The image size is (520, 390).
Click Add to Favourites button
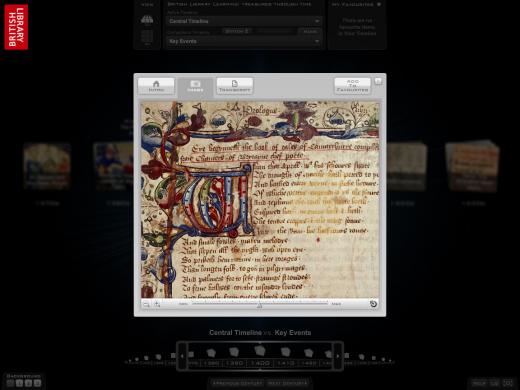pos(353,86)
